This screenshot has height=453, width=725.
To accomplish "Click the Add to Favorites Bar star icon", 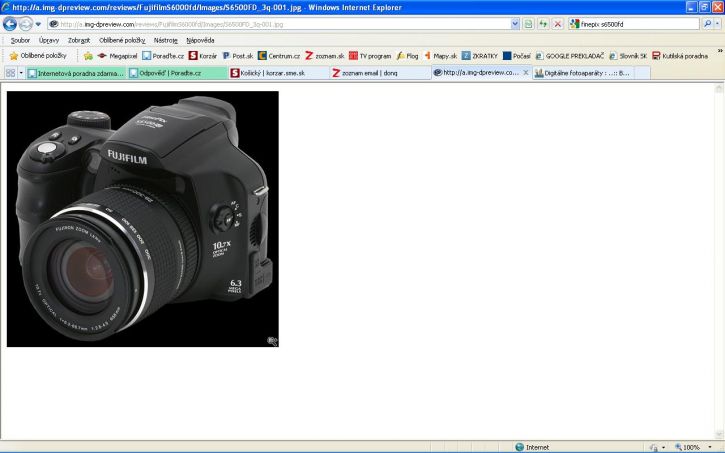I will point(88,56).
